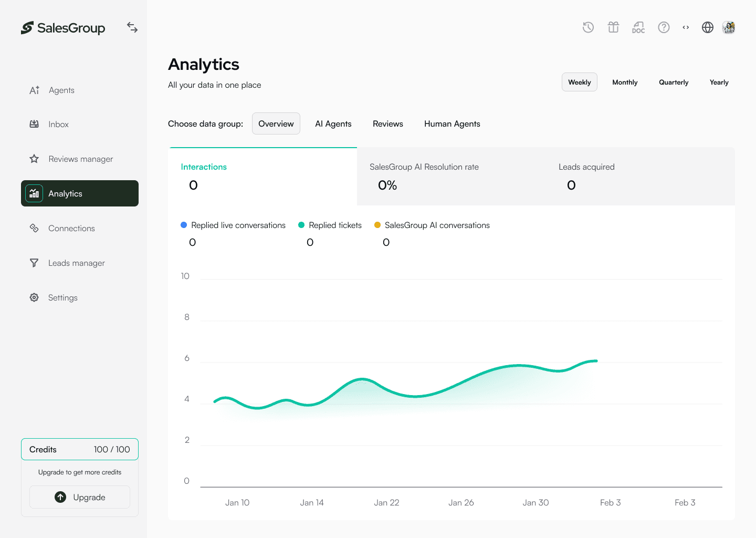Click the Analytics page heading
756x538 pixels.
click(204, 64)
